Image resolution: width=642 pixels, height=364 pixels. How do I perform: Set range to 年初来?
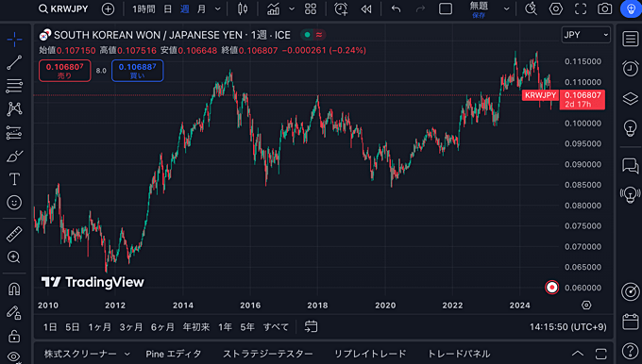[x=196, y=327]
